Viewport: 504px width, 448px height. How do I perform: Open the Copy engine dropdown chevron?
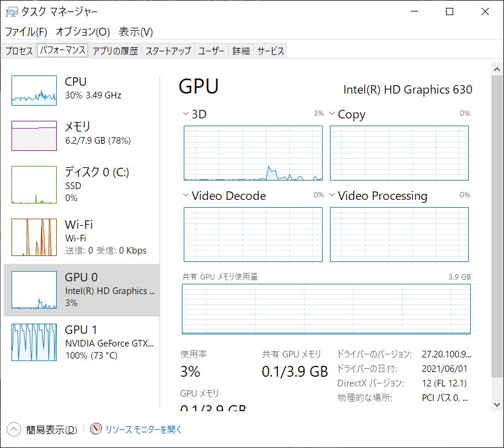tap(332, 114)
